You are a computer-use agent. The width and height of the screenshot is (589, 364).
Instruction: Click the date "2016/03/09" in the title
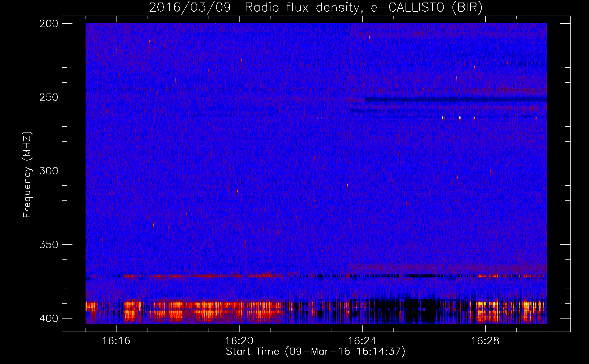(190, 7)
